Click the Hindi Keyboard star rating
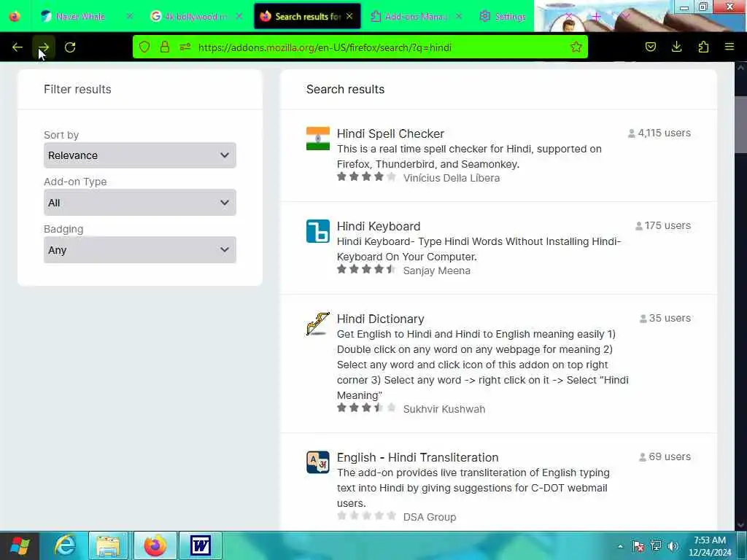 click(x=366, y=270)
